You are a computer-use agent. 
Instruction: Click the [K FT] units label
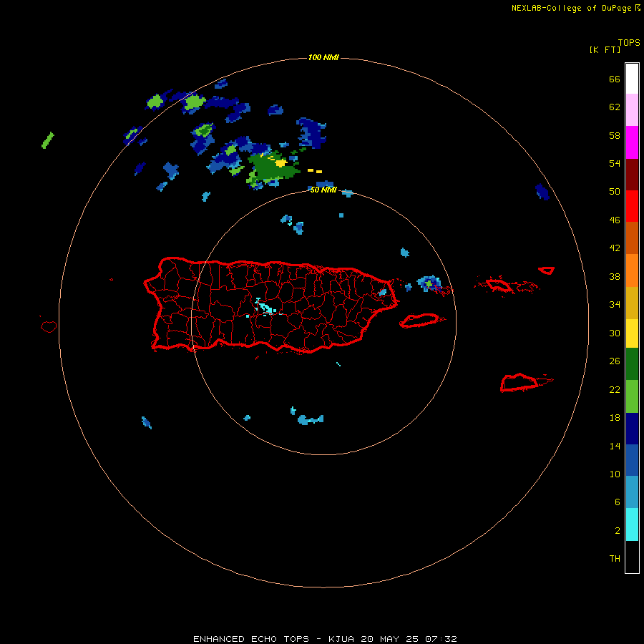coord(605,49)
